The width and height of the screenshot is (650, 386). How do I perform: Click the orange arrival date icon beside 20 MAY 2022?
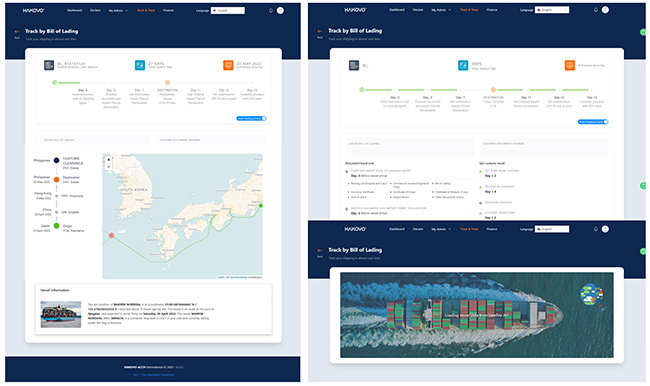[x=228, y=65]
